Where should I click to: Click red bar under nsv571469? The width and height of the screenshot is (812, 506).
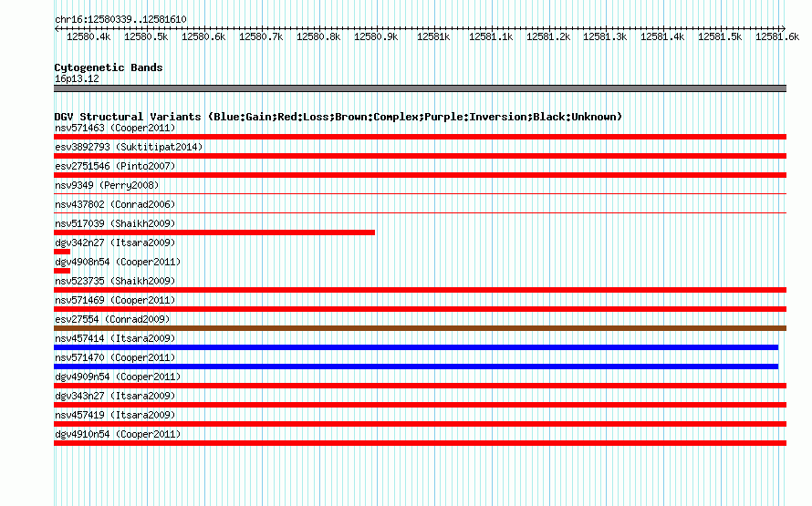tap(420, 309)
